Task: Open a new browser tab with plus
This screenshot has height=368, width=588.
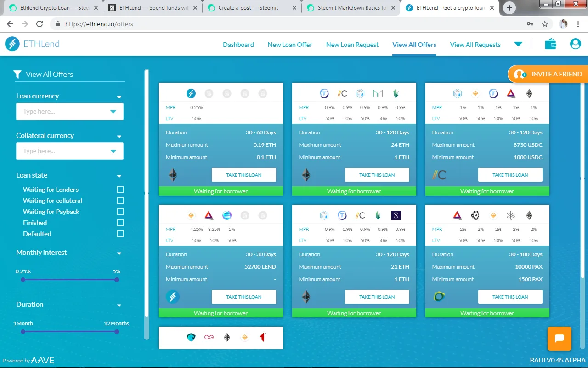Action: [509, 7]
